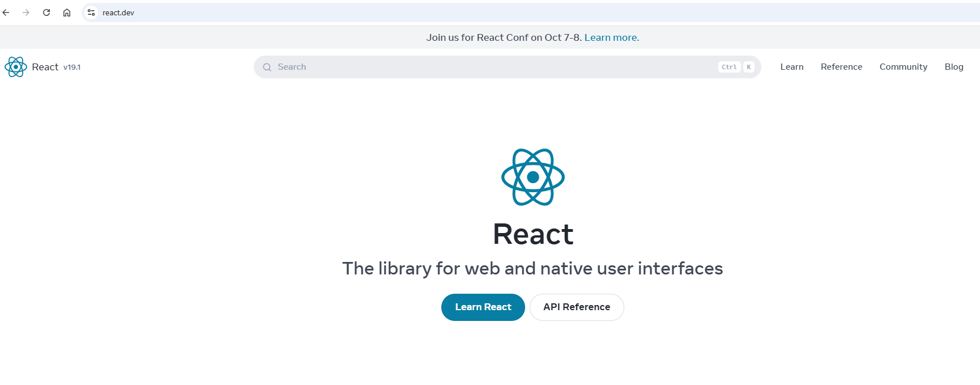Viewport: 980px width, 385px height.
Task: Open the v19.1 version link
Action: pos(72,67)
